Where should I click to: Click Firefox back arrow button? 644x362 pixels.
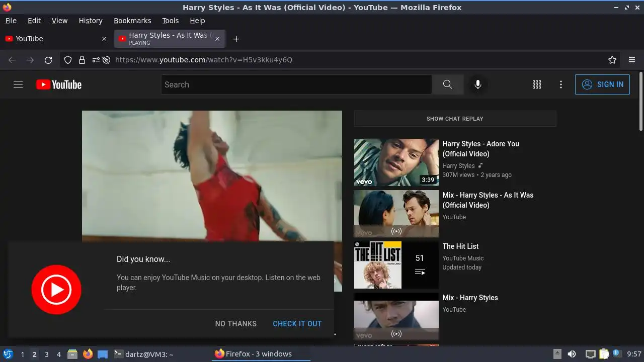(x=12, y=60)
